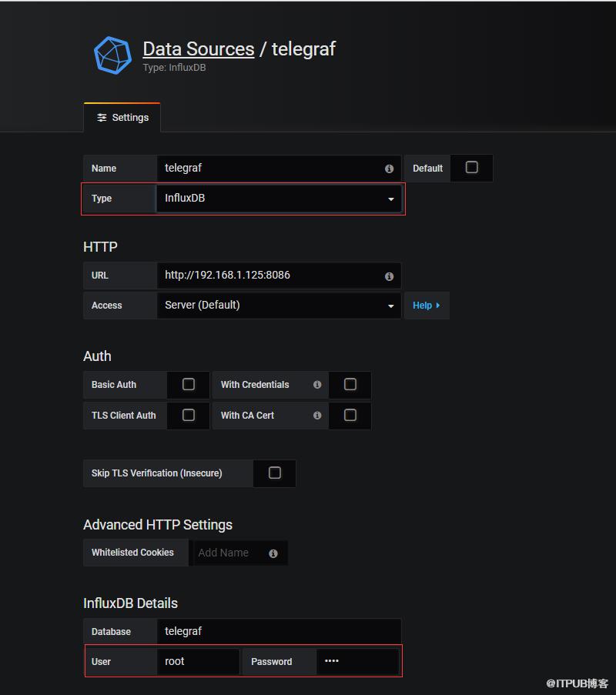Open the Access dropdown showing Server (Default)
616x695 pixels.
pyautogui.click(x=279, y=306)
